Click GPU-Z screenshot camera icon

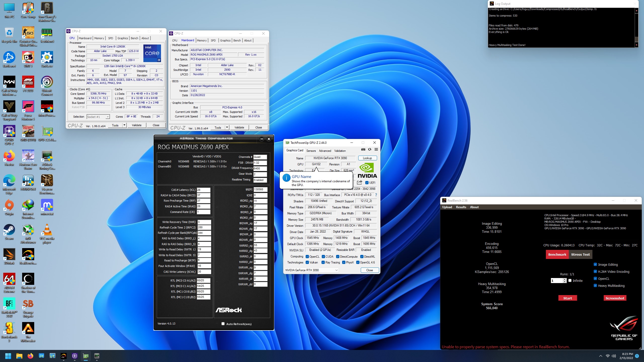coord(363,149)
